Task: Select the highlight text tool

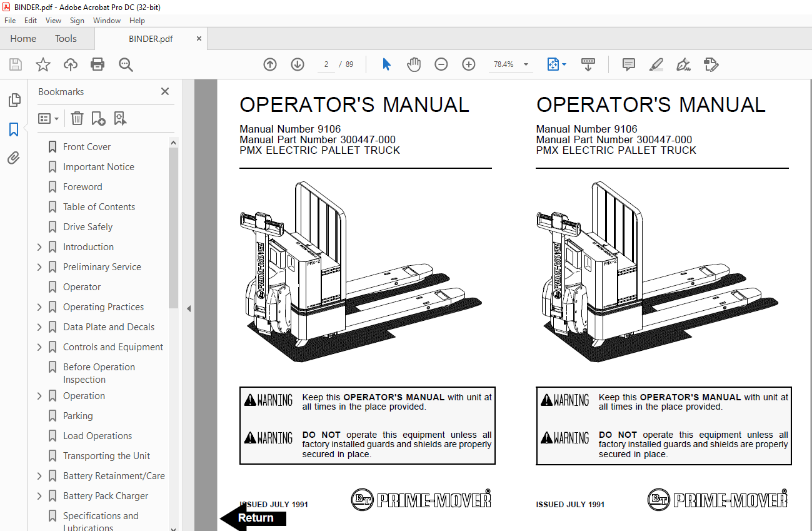Action: (656, 64)
